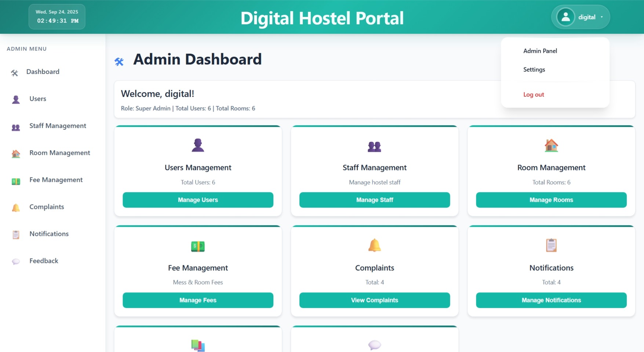
Task: Click the Users person icon in sidebar
Action: pyautogui.click(x=15, y=99)
